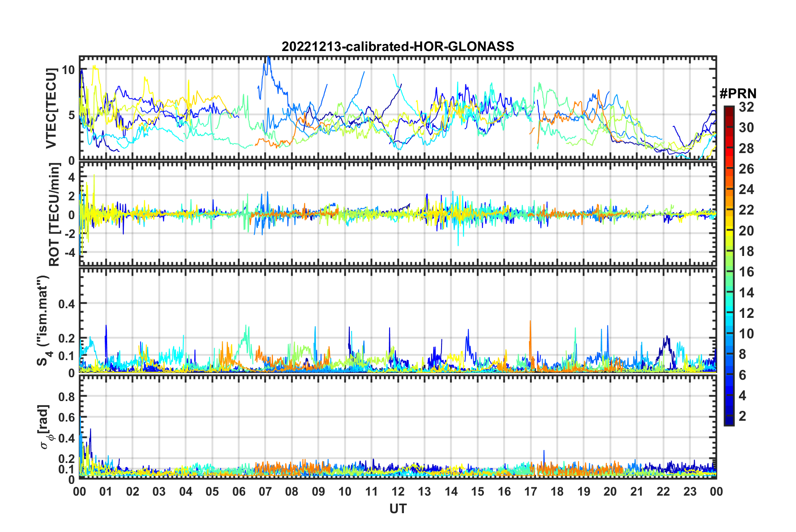The image size is (796, 532).
Task: Click the VTEC axis tick label 10
Action: click(68, 70)
